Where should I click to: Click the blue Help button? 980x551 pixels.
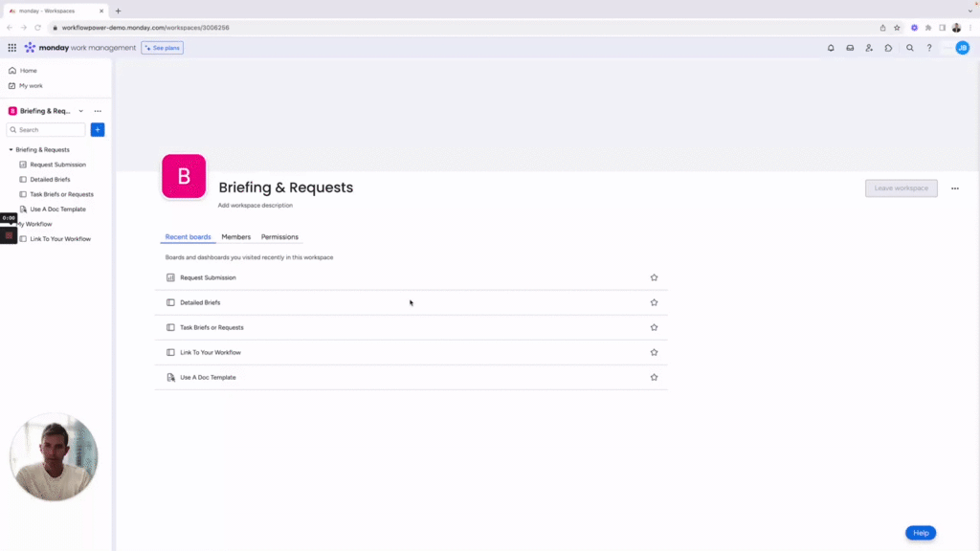pos(921,533)
